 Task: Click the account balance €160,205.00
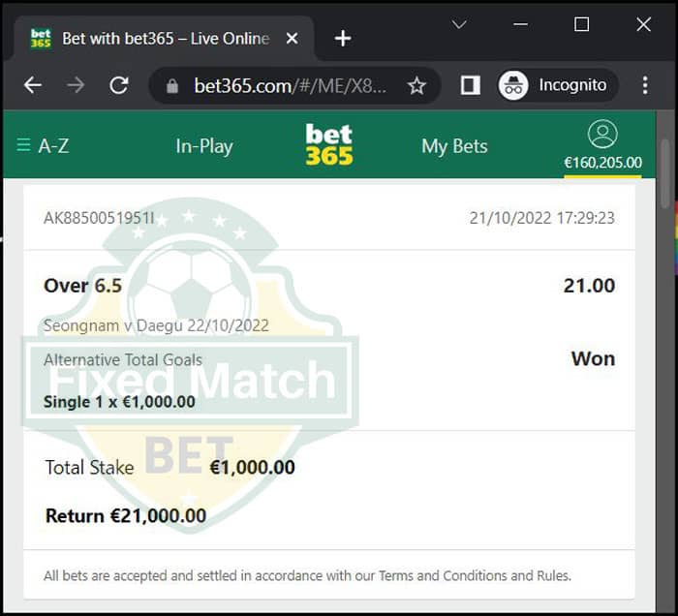602,163
